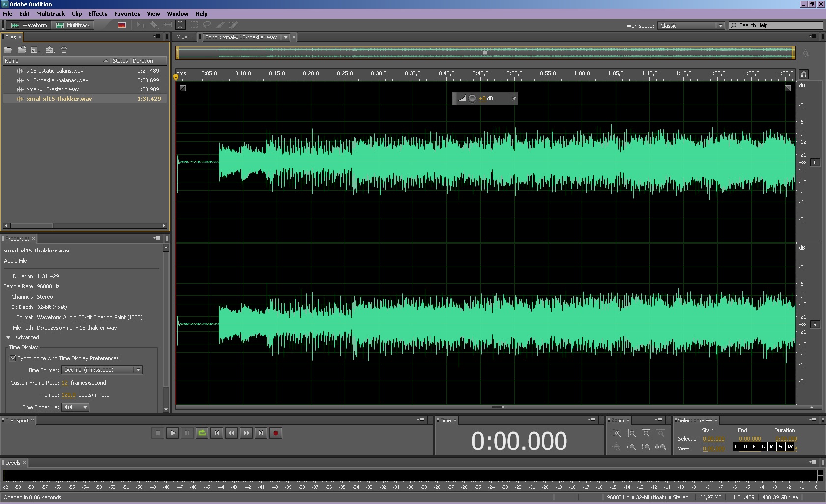The height and width of the screenshot is (504, 826).
Task: Start playback with the Play button
Action: pos(172,433)
